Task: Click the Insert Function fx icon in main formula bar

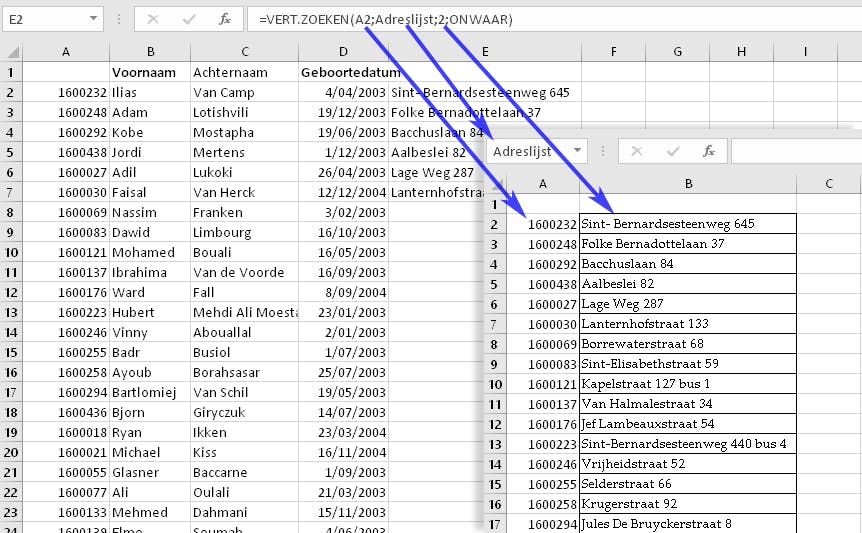Action: click(x=224, y=19)
